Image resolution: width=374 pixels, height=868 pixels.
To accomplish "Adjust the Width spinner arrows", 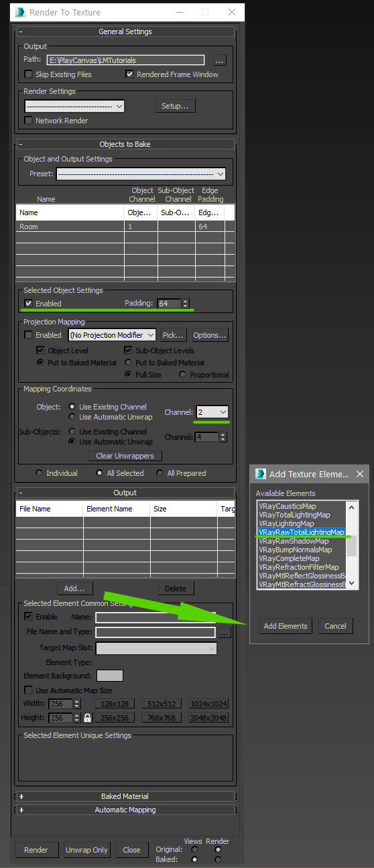I will pyautogui.click(x=76, y=704).
